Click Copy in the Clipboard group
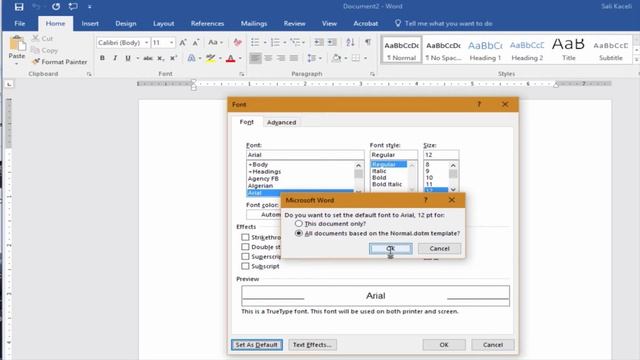Screen dimensions: 640x360 click(x=44, y=50)
